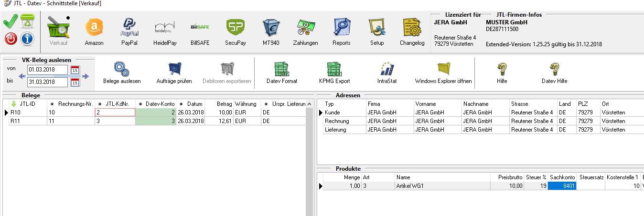The image size is (644, 216).
Task: Click the Steuer % column header
Action: pyautogui.click(x=536, y=177)
